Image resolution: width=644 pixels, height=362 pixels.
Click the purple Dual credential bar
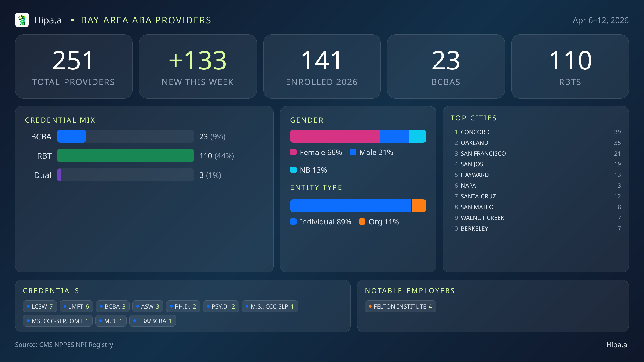(x=59, y=175)
